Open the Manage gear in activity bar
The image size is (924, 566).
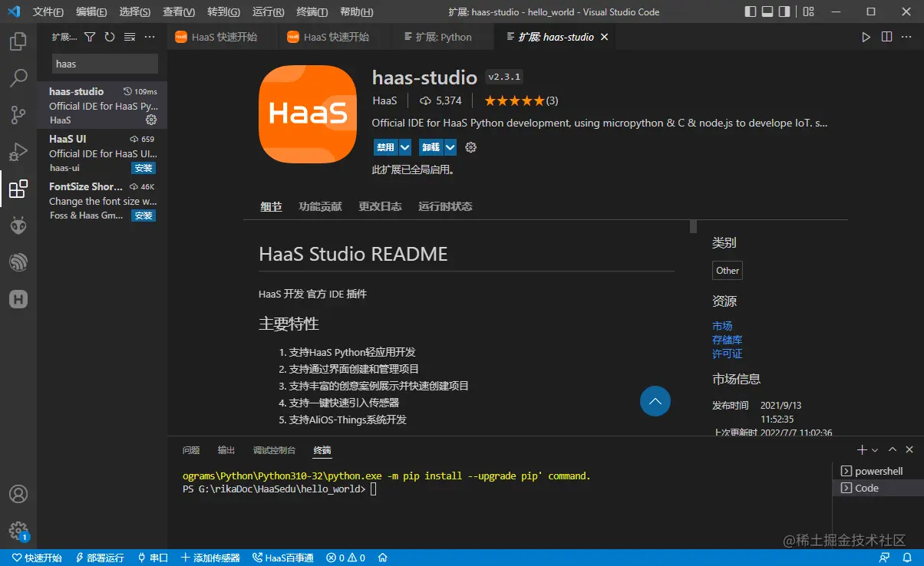pyautogui.click(x=18, y=531)
